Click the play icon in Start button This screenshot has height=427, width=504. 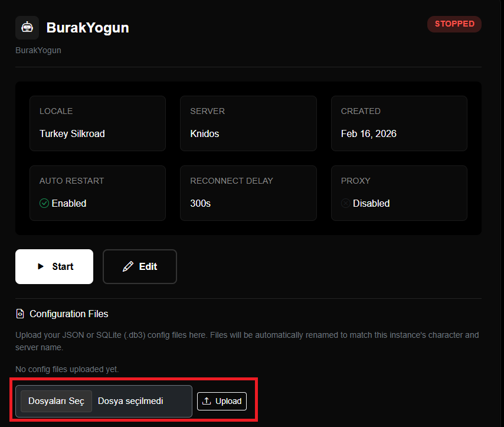click(41, 266)
